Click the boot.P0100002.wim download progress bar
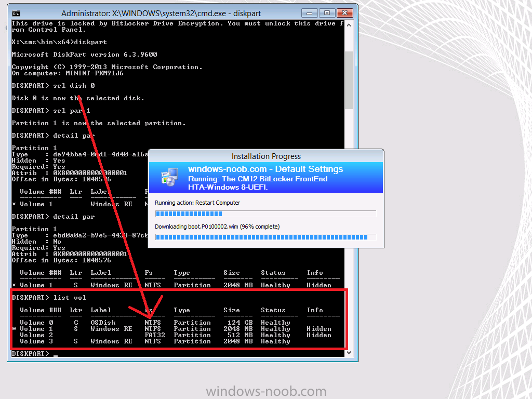532x399 pixels. click(x=265, y=237)
